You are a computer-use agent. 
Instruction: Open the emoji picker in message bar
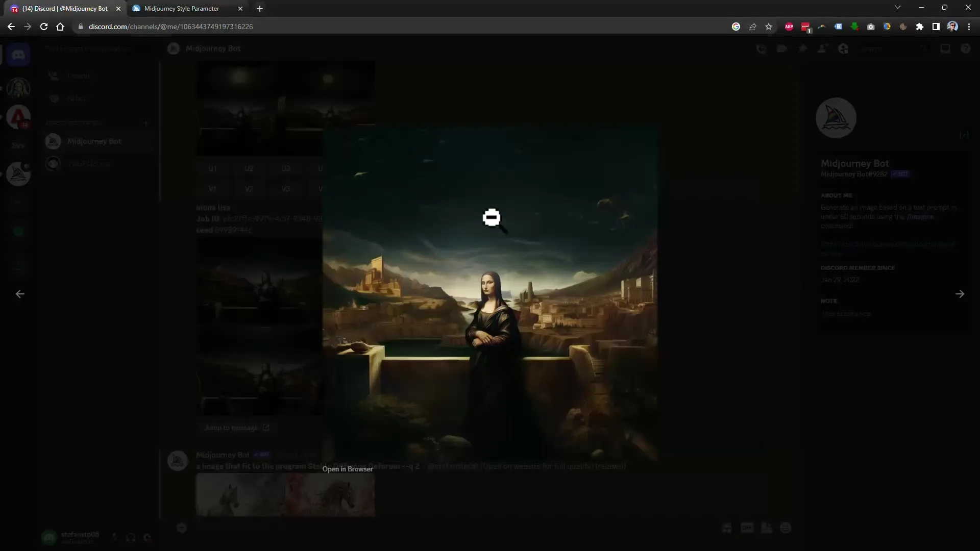786,528
